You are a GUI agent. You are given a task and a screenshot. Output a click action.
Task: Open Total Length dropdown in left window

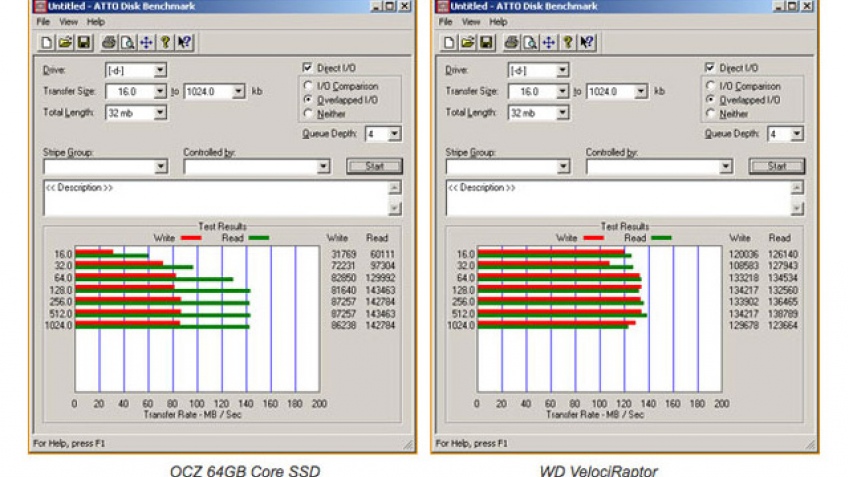160,112
